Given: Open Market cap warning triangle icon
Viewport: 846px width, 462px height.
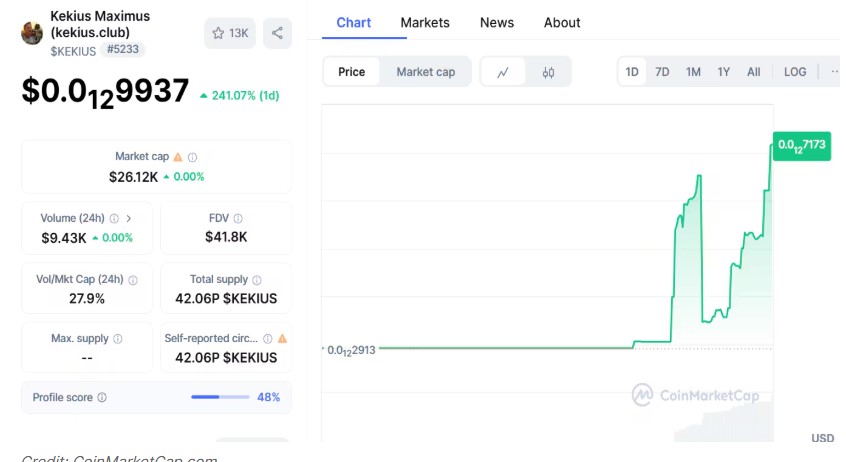Looking at the screenshot, I should pyautogui.click(x=178, y=157).
